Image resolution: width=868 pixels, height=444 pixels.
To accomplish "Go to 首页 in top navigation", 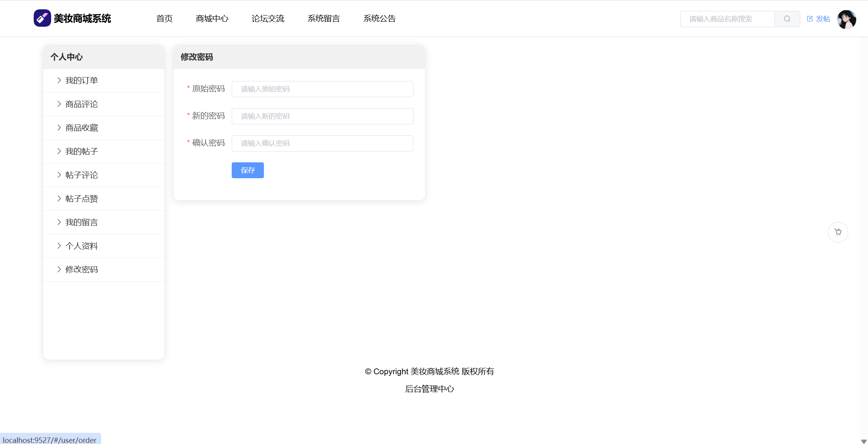I will point(164,19).
